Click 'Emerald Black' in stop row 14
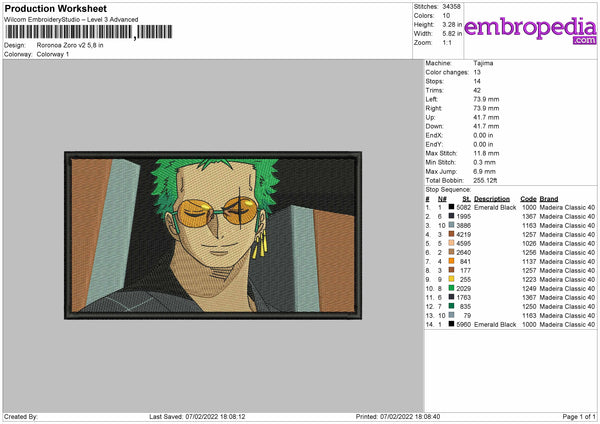 [495, 325]
